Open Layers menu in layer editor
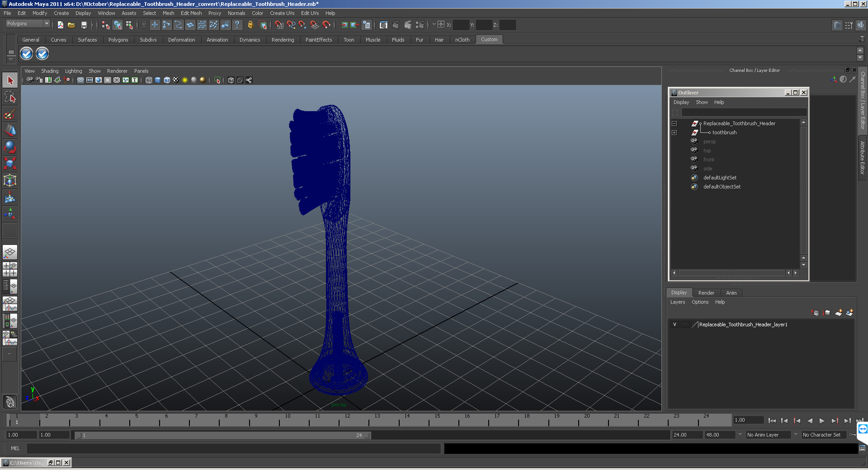 pyautogui.click(x=677, y=302)
